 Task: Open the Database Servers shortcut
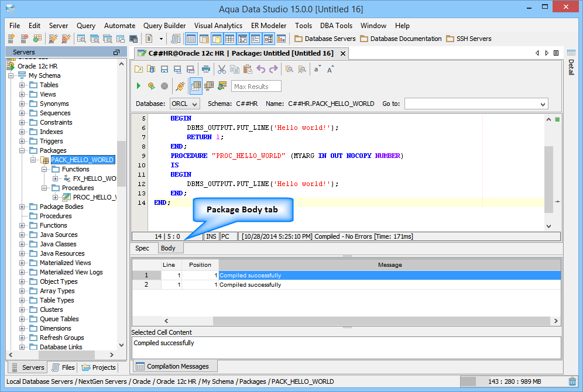pyautogui.click(x=325, y=39)
